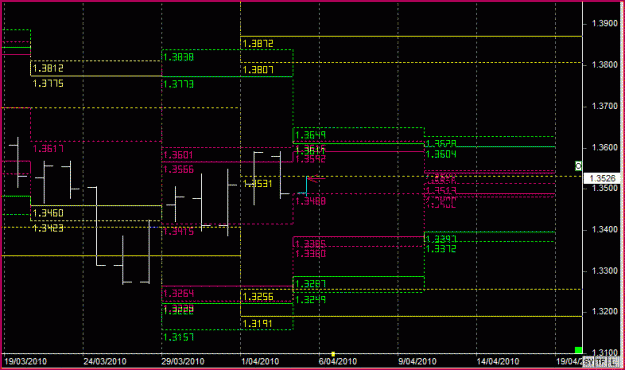Click the 24/03/2010 date label
The width and height of the screenshot is (625, 370).
click(105, 362)
